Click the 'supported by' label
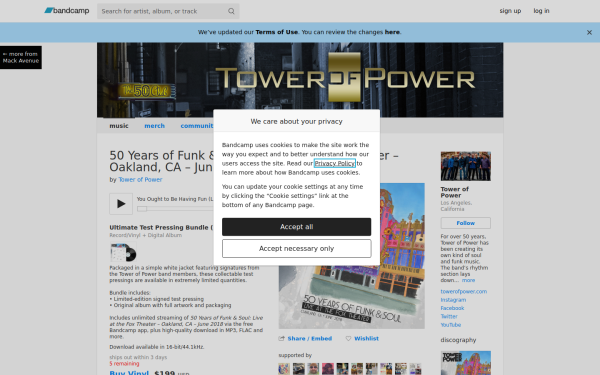Screen dimensions: 600x375 click(295, 355)
